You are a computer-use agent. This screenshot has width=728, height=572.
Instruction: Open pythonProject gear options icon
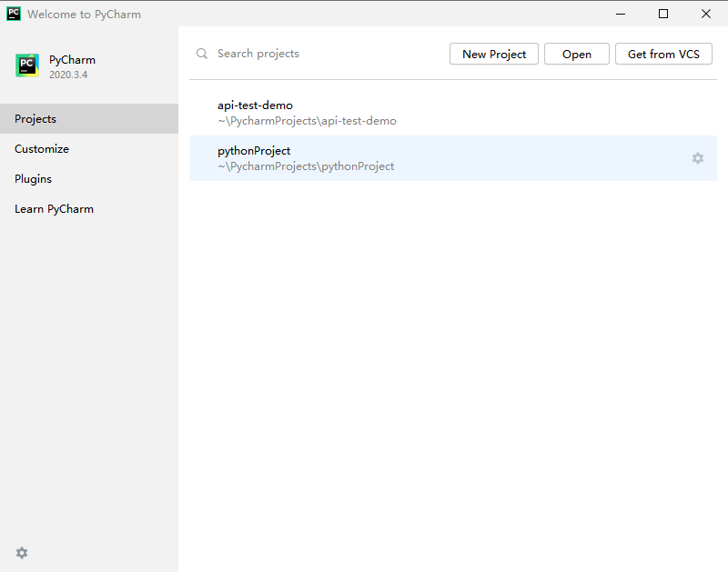698,158
